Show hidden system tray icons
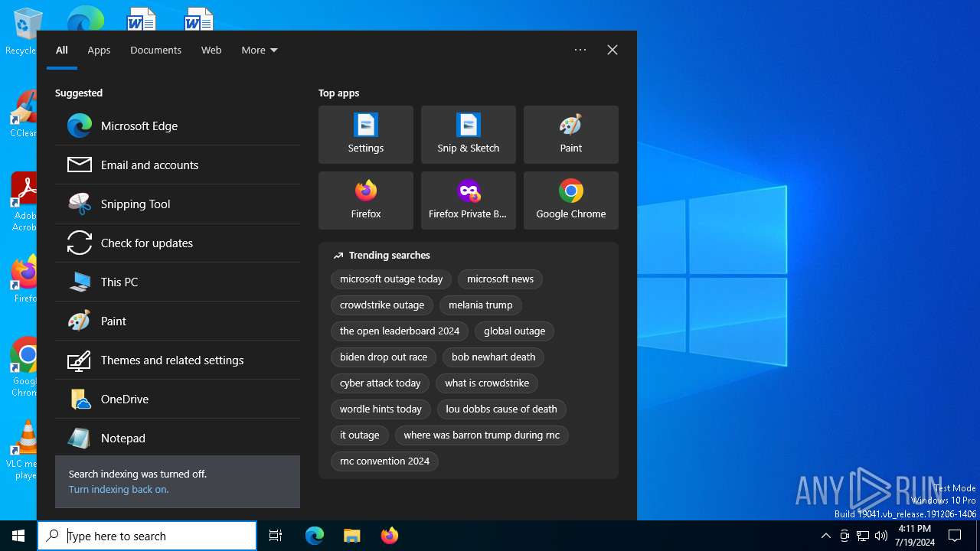The height and width of the screenshot is (551, 980). (825, 536)
